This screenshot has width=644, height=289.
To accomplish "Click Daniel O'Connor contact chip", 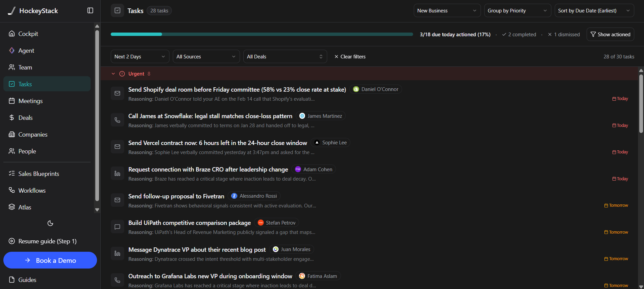I will (x=376, y=89).
